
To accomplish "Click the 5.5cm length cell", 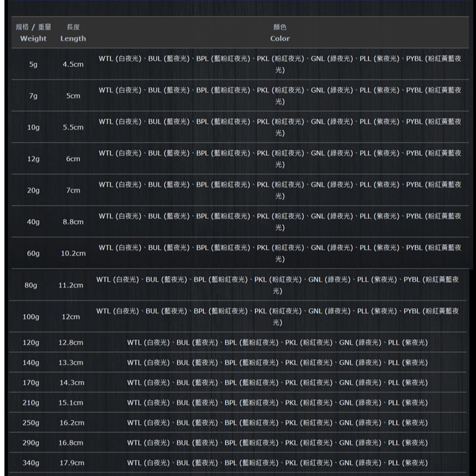I will pyautogui.click(x=73, y=128).
